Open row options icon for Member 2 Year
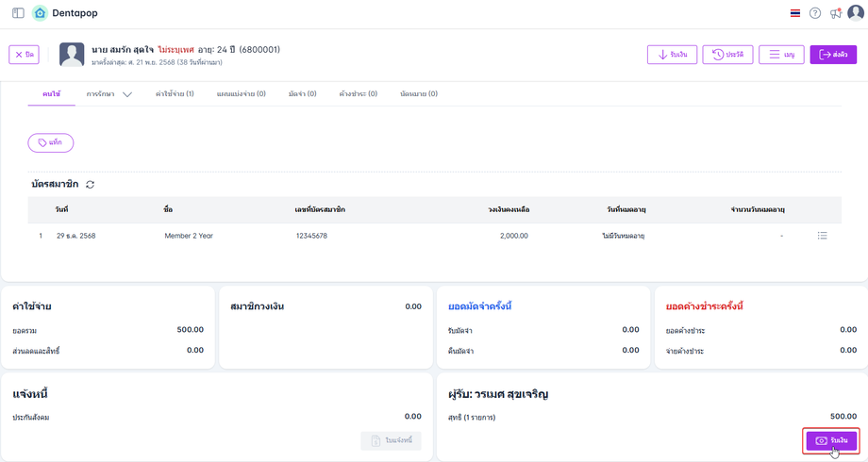 tap(822, 236)
